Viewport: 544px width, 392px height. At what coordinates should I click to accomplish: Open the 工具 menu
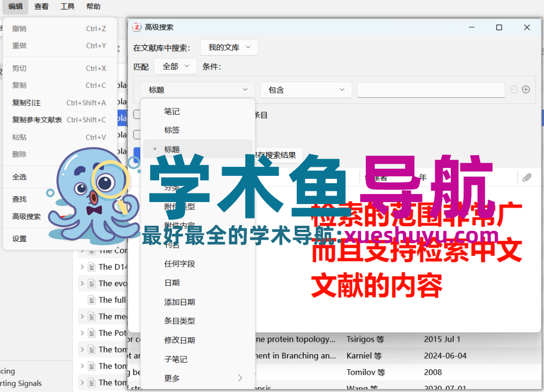pyautogui.click(x=67, y=7)
